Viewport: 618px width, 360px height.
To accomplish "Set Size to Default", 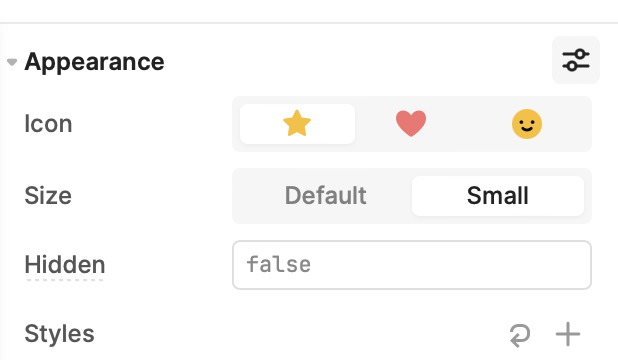I will [326, 196].
